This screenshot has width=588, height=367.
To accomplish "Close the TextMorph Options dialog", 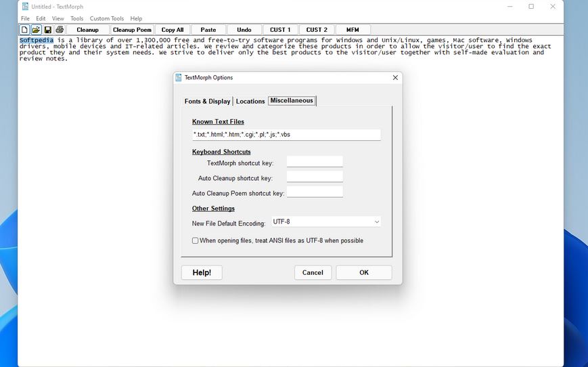I will coord(395,77).
